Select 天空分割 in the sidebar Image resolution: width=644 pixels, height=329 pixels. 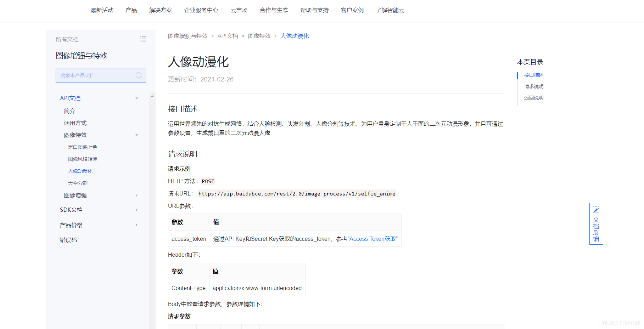[77, 183]
